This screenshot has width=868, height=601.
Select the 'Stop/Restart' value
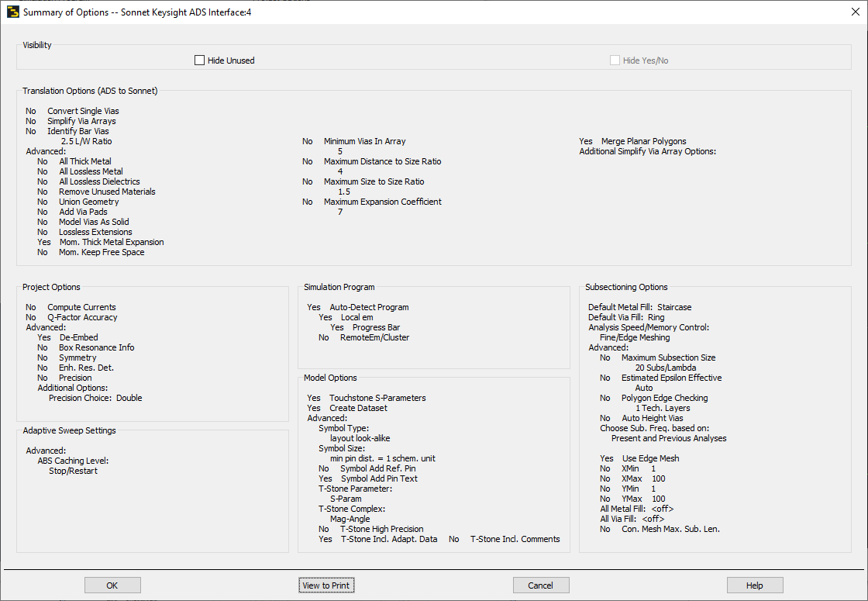tap(73, 471)
